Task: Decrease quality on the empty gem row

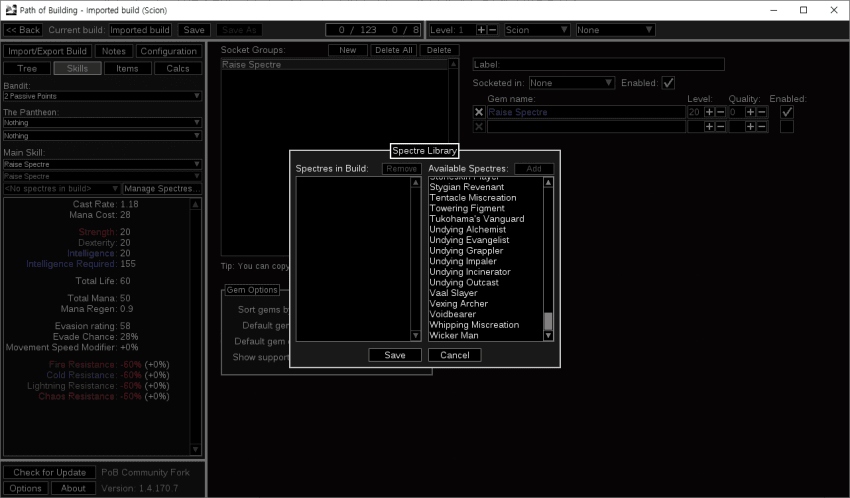Action: pos(762,126)
